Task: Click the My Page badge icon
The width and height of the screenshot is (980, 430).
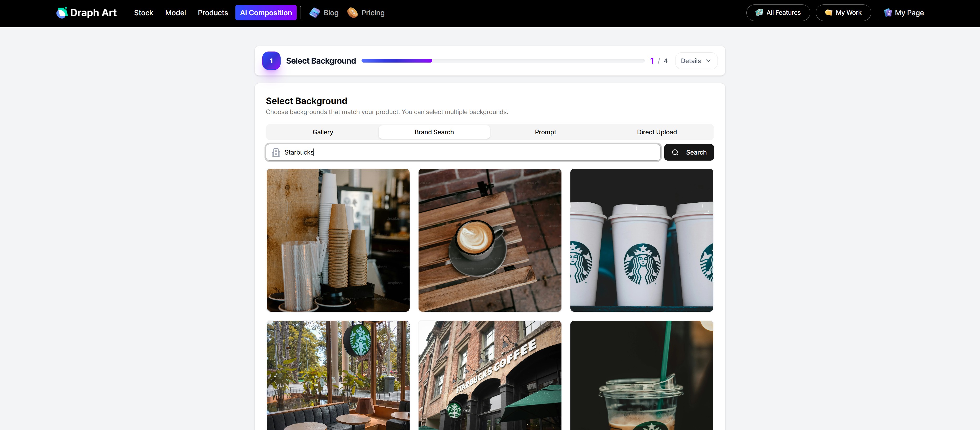Action: [888, 13]
